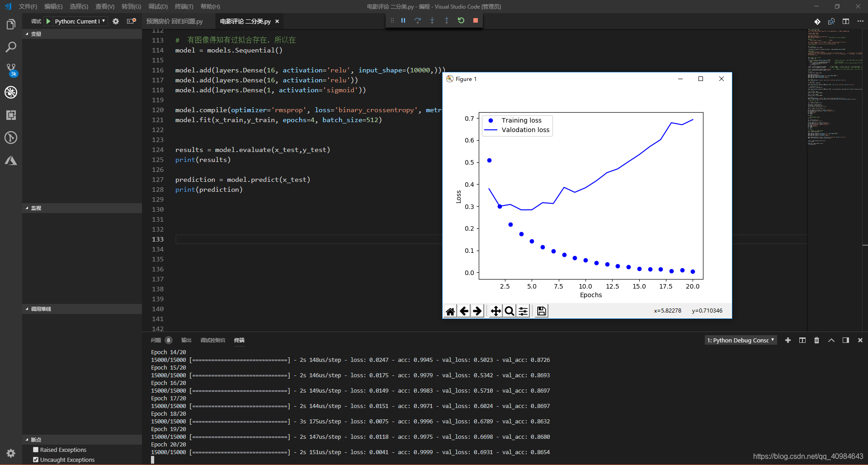868x465 pixels.
Task: Move the panel to the right side
Action: tap(846, 340)
